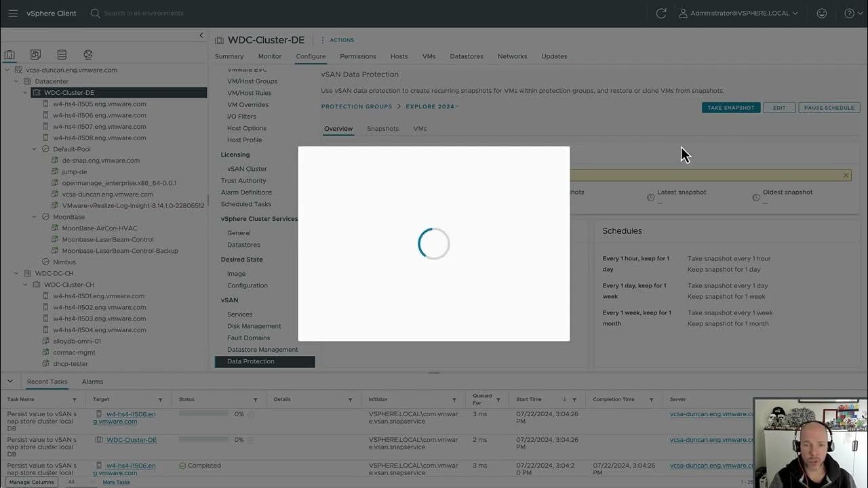868x488 pixels.
Task: Open the EXPLORE 2024 breadcrumb dropdown
Action: [x=433, y=106]
